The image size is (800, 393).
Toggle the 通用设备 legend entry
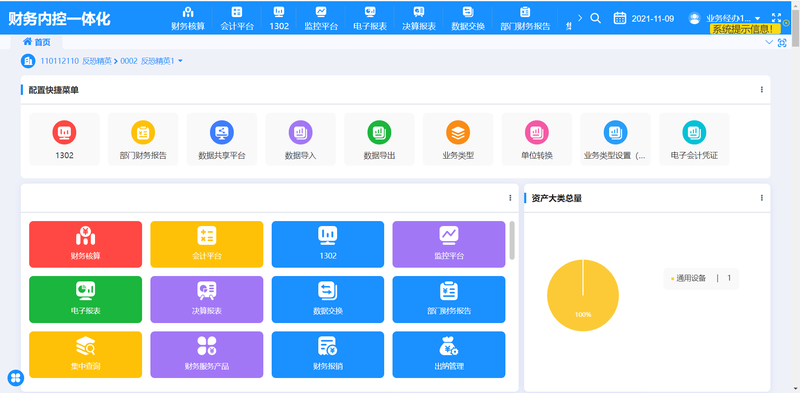pos(701,279)
